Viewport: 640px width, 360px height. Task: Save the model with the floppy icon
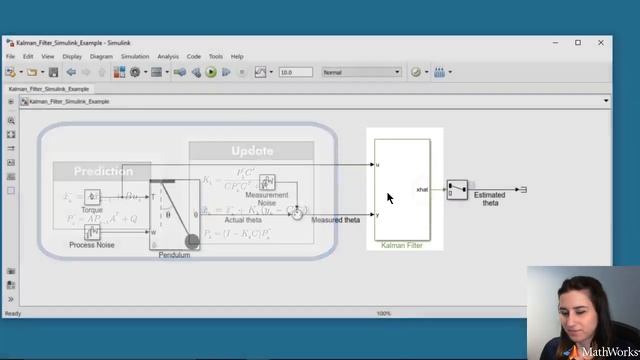[53, 72]
